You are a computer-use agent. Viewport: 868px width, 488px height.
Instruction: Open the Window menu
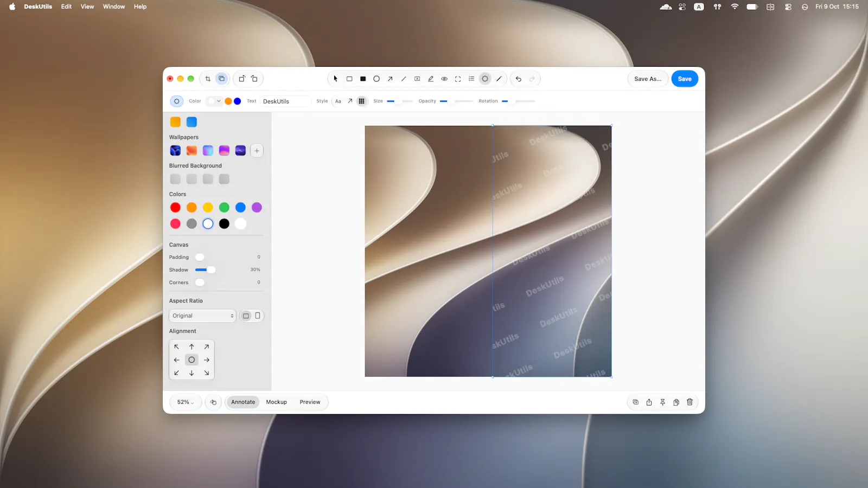pyautogui.click(x=114, y=7)
